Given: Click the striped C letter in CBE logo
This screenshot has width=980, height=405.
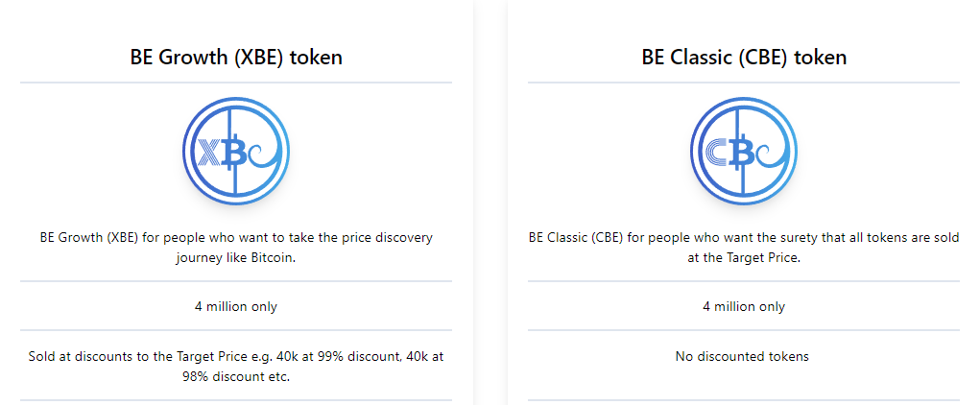Looking at the screenshot, I should pyautogui.click(x=717, y=152).
